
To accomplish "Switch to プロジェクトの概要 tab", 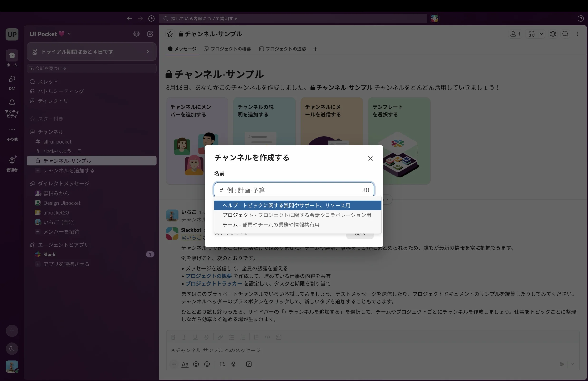I will pos(227,49).
